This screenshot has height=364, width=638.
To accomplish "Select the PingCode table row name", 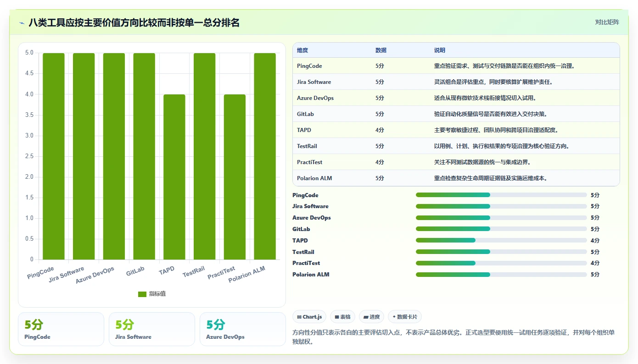I will pyautogui.click(x=309, y=66).
